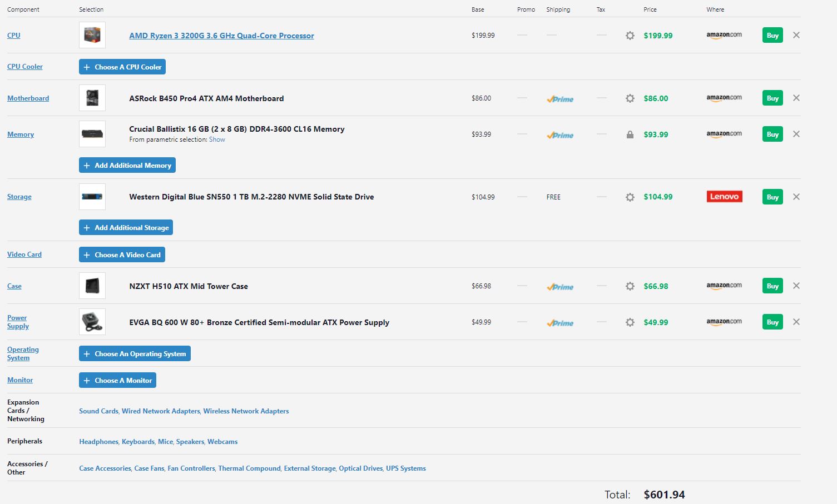Choose A Video Card
The image size is (837, 504).
[x=122, y=255]
